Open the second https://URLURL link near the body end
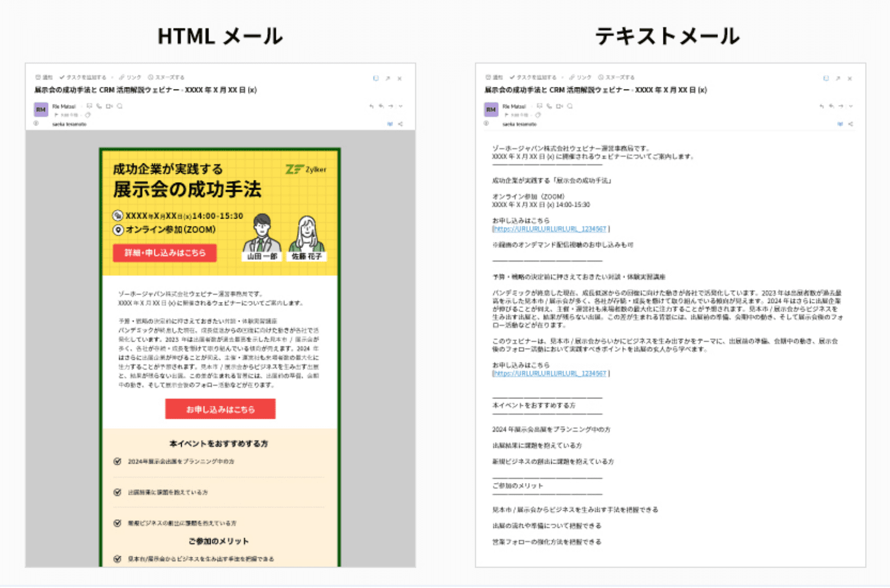This screenshot has height=588, width=890. (x=550, y=373)
